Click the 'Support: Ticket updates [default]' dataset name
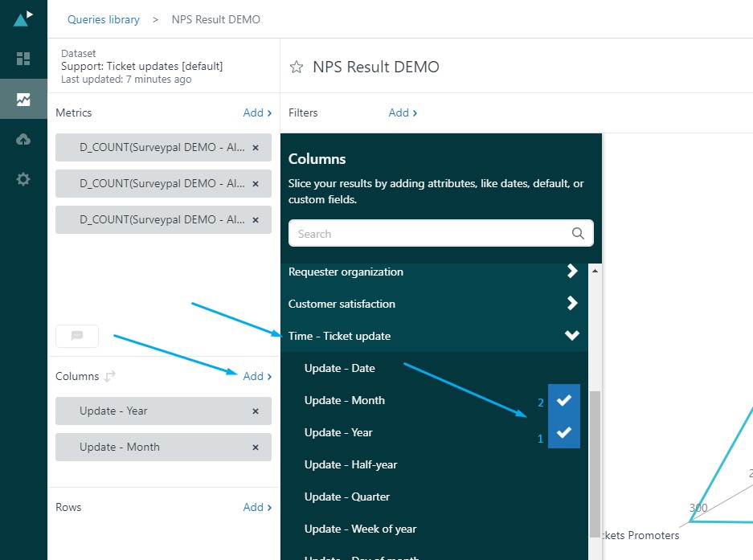The width and height of the screenshot is (753, 560). click(x=141, y=66)
